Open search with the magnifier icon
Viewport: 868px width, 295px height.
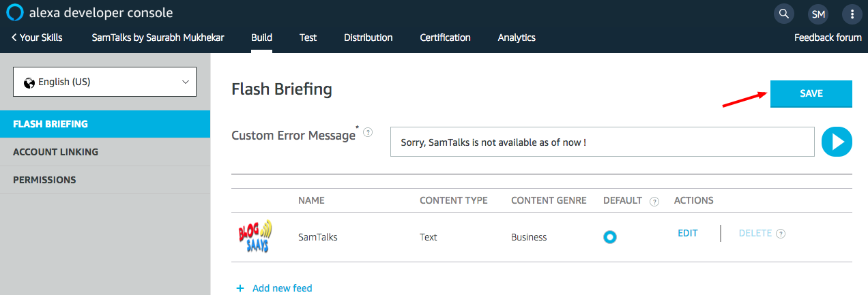point(784,13)
